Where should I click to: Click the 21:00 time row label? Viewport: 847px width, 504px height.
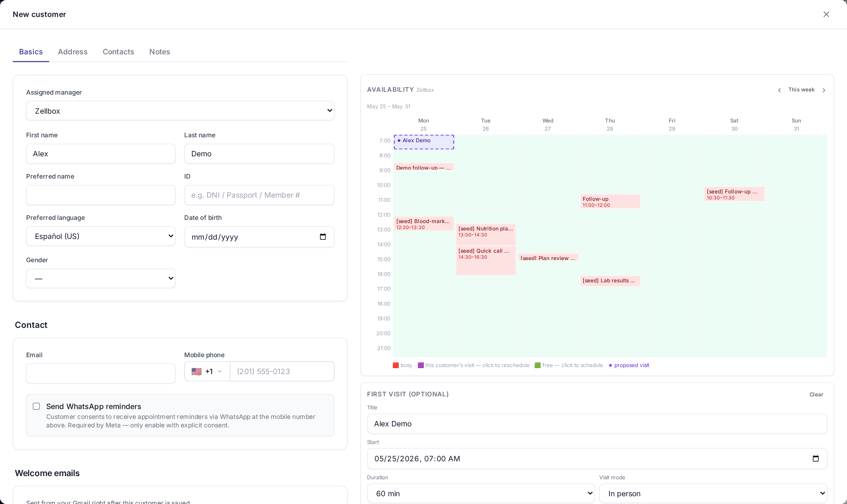[384, 348]
